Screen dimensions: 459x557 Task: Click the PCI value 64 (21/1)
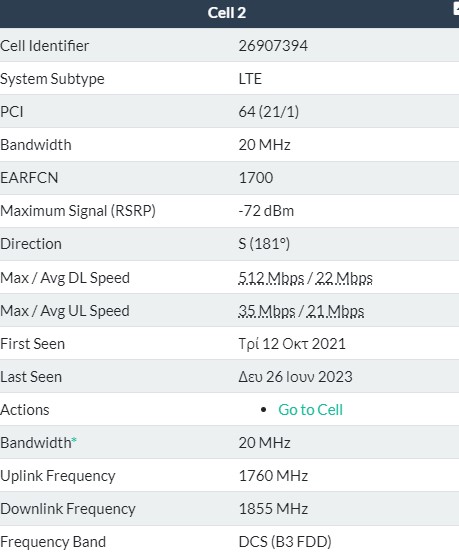point(268,112)
